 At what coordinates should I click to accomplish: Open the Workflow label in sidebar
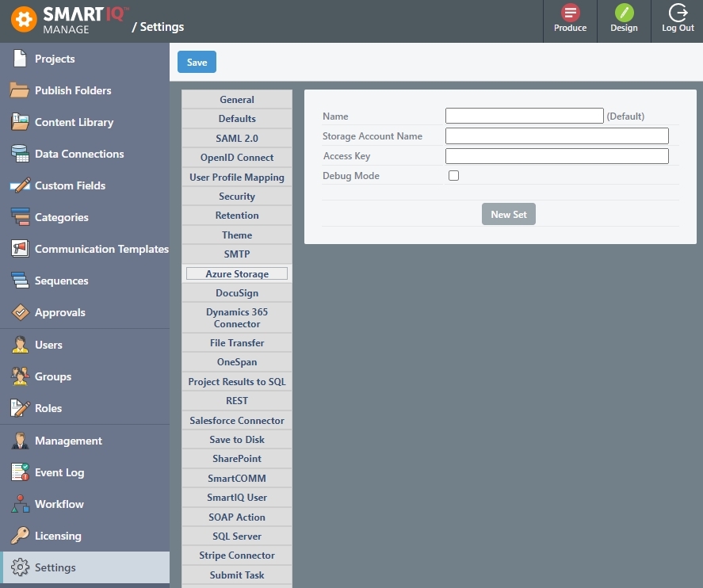point(59,504)
